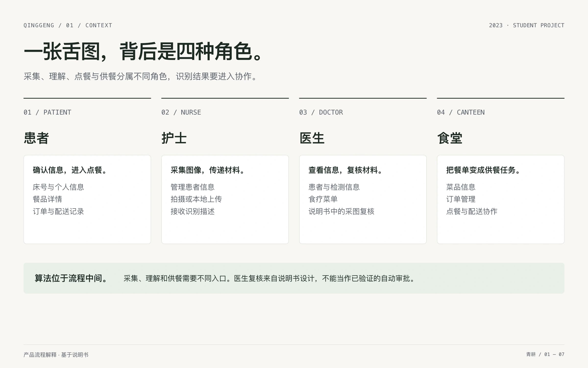Select the '护士' role heading
588x368 pixels.
[x=174, y=138]
